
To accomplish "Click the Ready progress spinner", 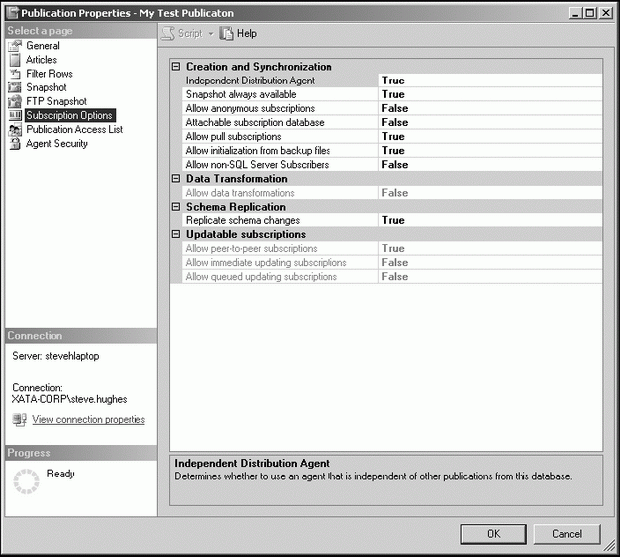I will [26, 481].
